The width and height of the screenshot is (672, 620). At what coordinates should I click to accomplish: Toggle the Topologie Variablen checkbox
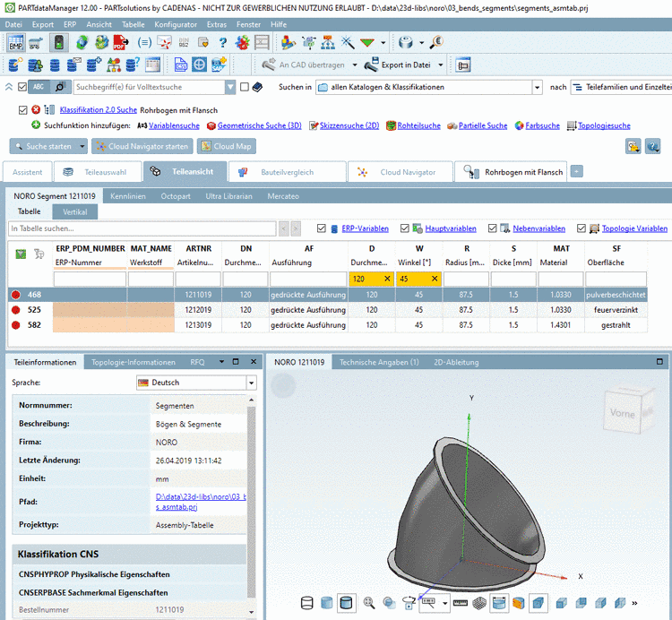tap(582, 228)
